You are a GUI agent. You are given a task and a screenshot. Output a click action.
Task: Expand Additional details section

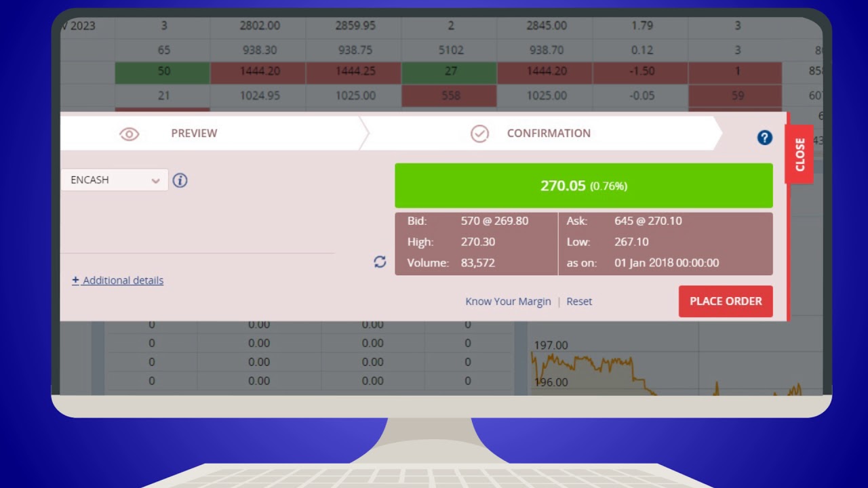(118, 280)
